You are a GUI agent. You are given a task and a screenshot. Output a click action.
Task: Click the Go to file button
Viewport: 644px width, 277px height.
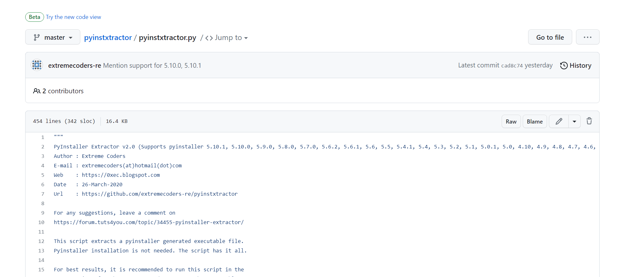pos(550,37)
